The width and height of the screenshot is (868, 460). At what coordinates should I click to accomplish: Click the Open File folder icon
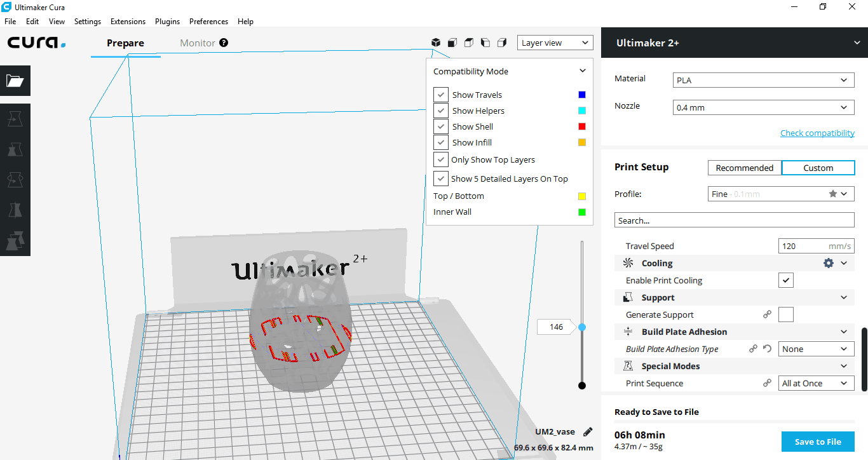(x=15, y=81)
